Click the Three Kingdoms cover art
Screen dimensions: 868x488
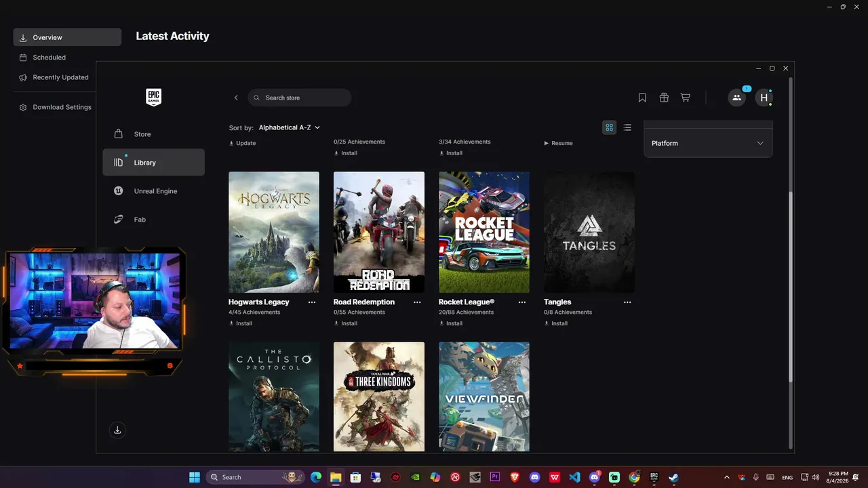tap(379, 396)
